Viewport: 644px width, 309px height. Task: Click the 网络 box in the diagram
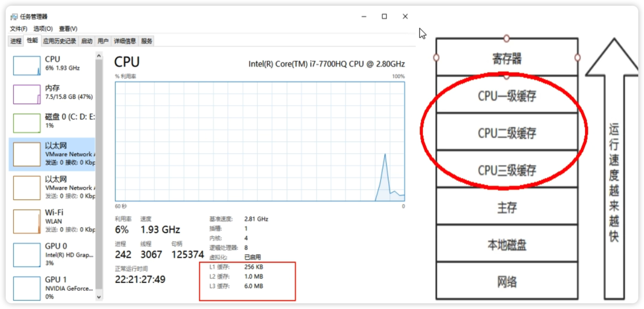click(507, 281)
